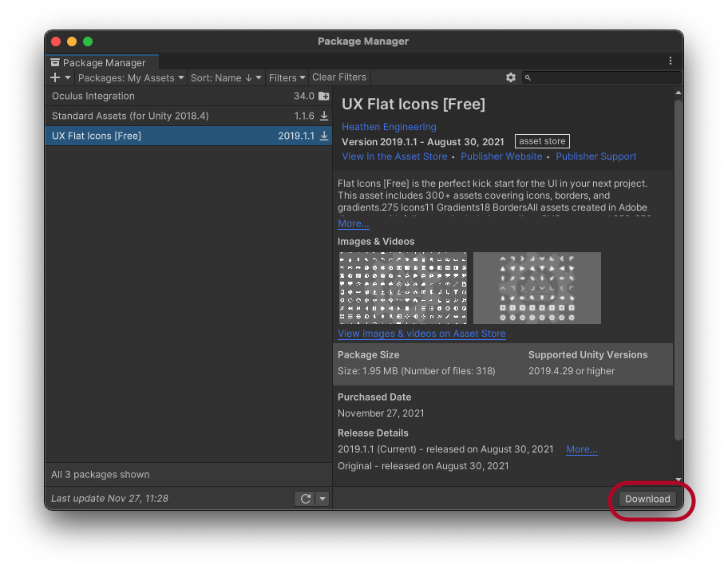The width and height of the screenshot is (728, 569).
Task: Open the settings gear icon
Action: pyautogui.click(x=511, y=77)
